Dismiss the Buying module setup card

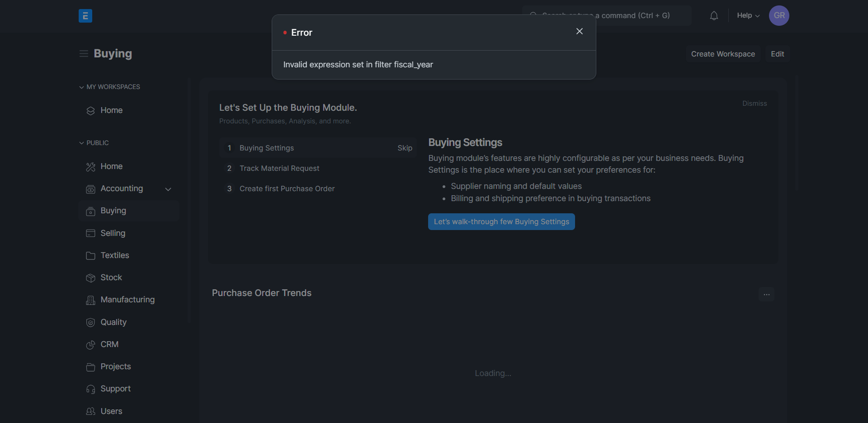pyautogui.click(x=755, y=103)
